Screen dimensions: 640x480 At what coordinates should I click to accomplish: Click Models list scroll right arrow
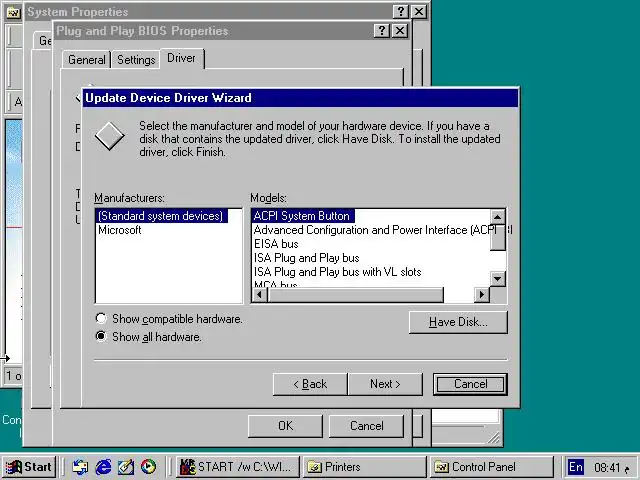coord(482,294)
